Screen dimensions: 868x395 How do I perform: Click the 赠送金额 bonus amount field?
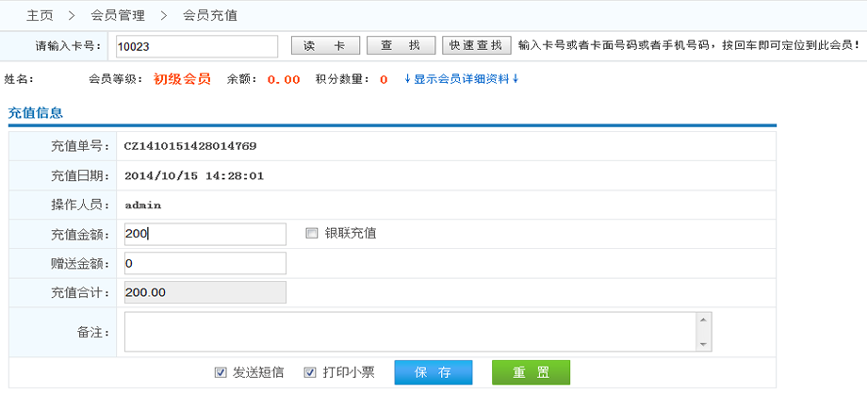point(205,263)
